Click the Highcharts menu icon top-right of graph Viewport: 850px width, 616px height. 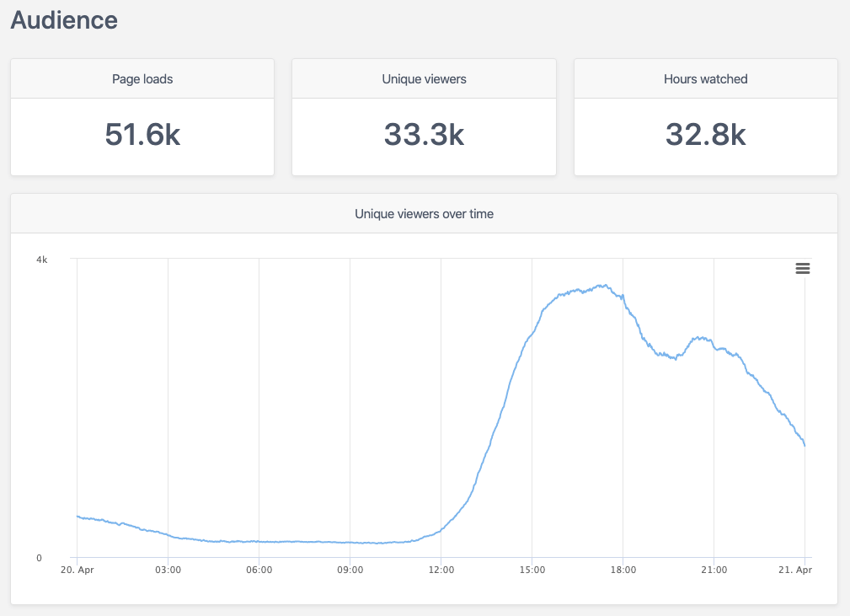pos(802,268)
